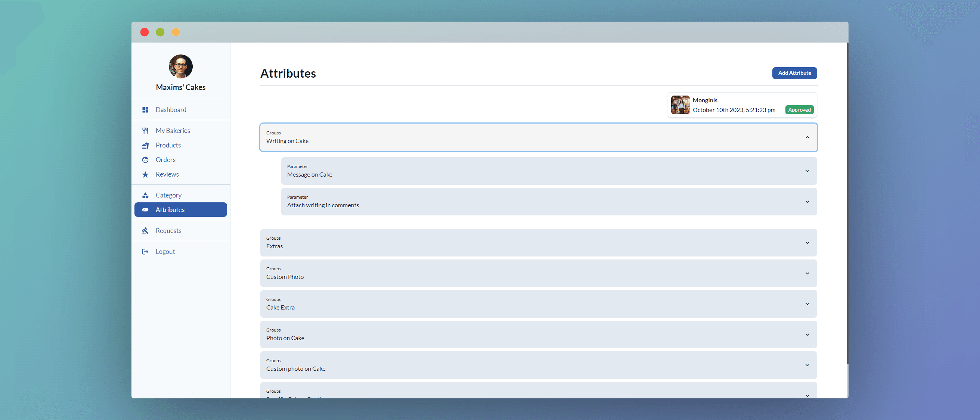980x420 pixels.
Task: Click the Logout exit icon
Action: click(145, 252)
